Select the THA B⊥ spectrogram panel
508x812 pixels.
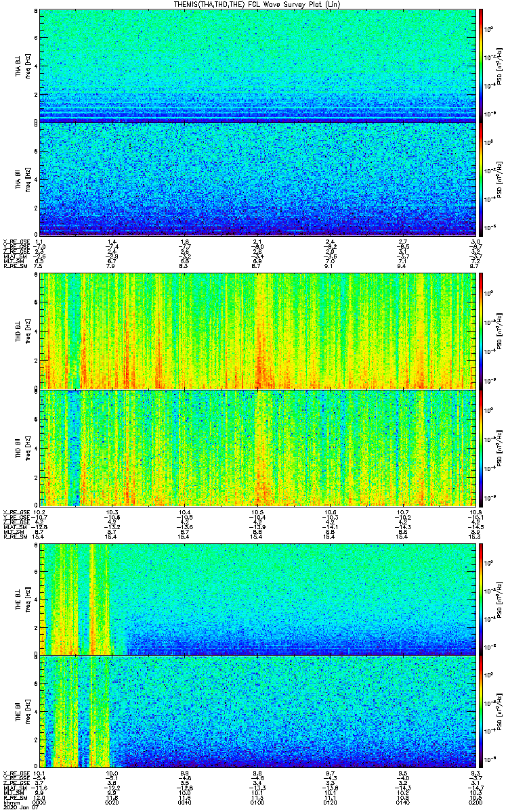point(258,66)
